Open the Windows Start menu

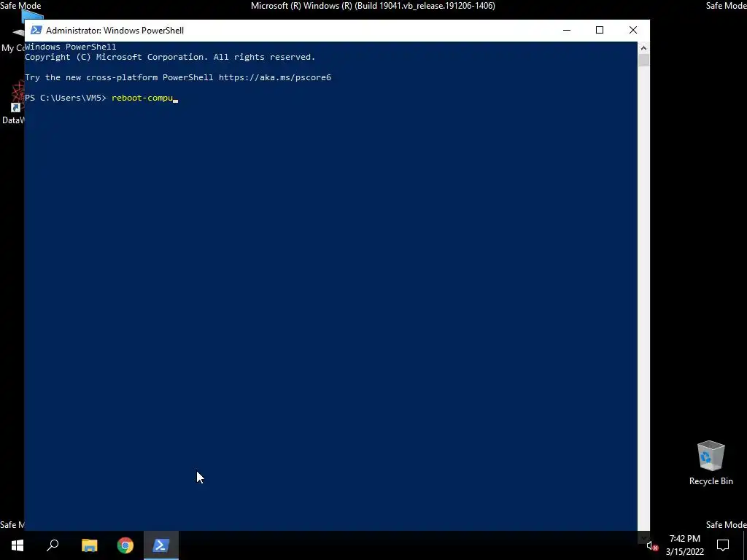click(x=18, y=545)
